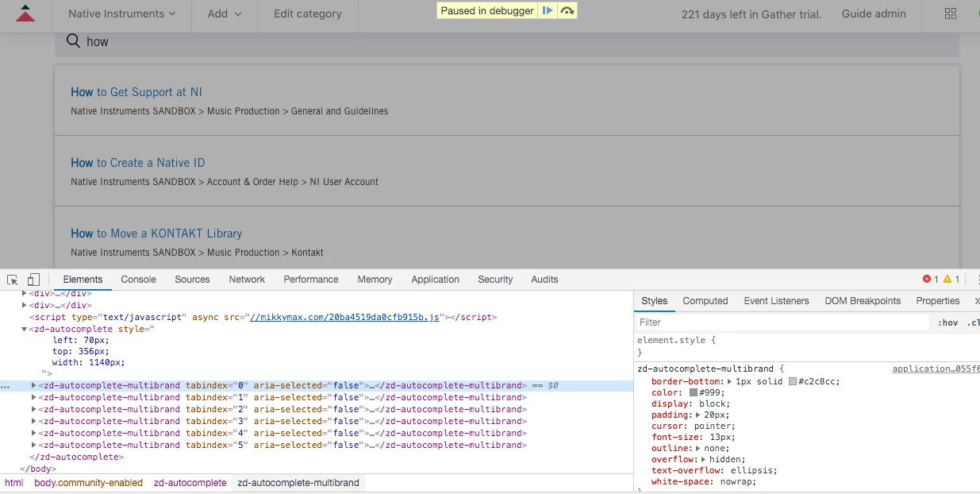Click the search field containing how
The height and width of the screenshot is (494, 980).
click(507, 41)
